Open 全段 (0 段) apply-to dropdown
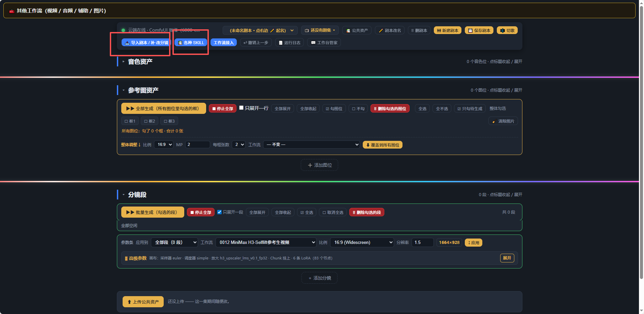Viewport: 644px width, 314px height. pos(174,242)
